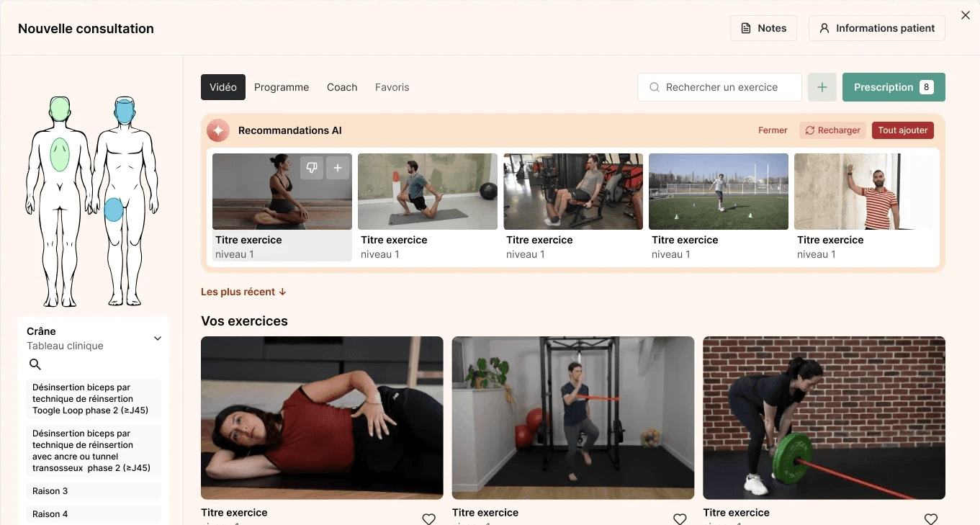Dislike the seated yoga recommendation

point(312,168)
